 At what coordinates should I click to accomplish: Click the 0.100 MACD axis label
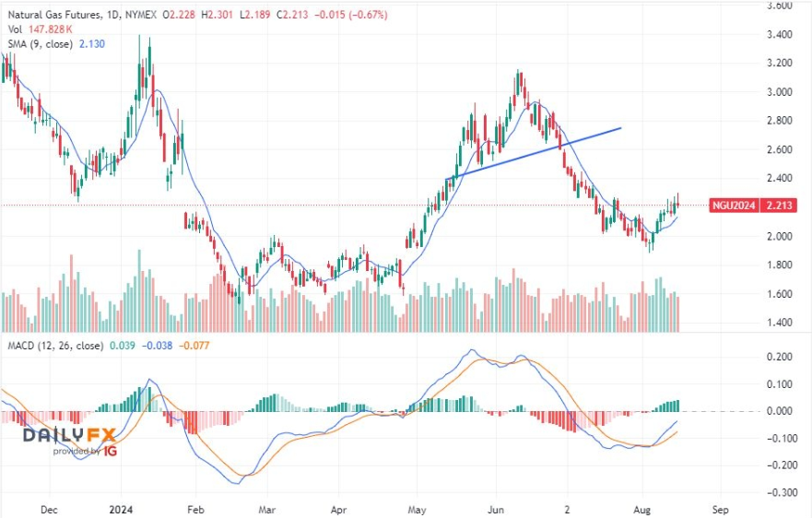point(779,384)
